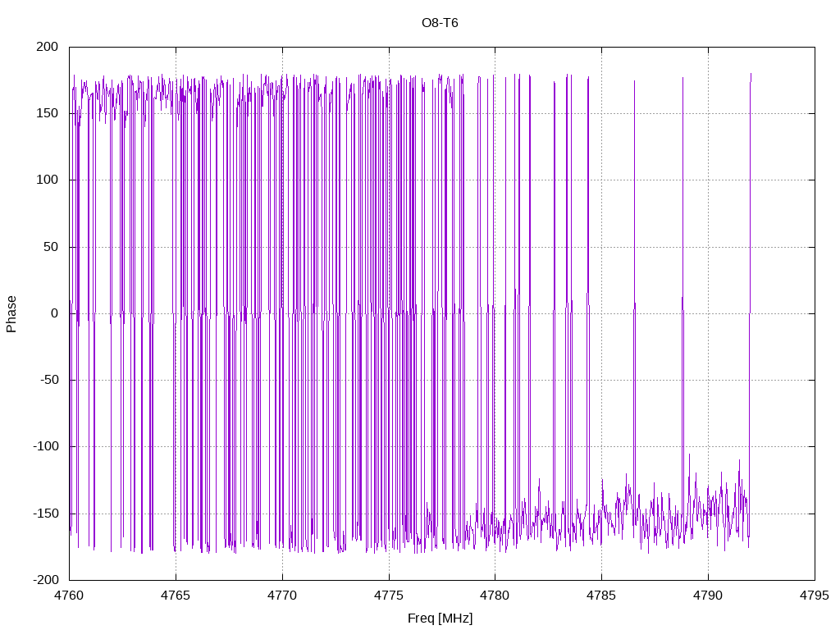This screenshot has height=630, width=840.
Task: Click the 4765 x-axis tick label
Action: 176,596
